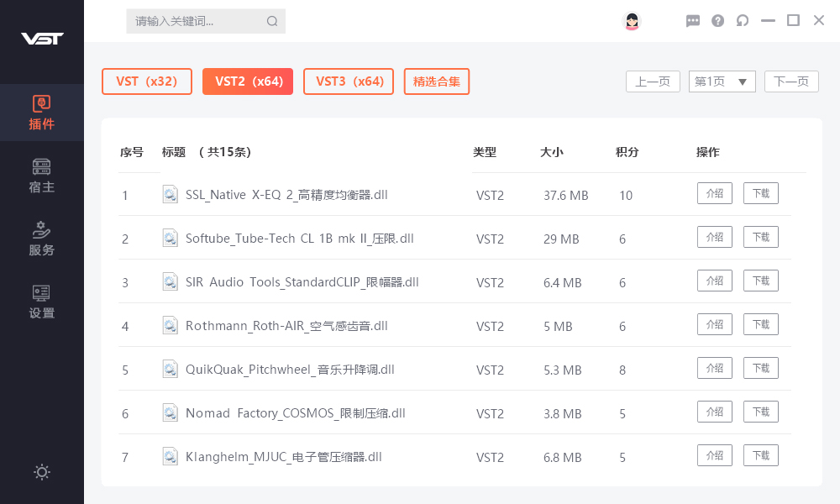The image size is (840, 504).
Task: Click file icon of SSL_Native X-EQ 2
Action: [171, 194]
